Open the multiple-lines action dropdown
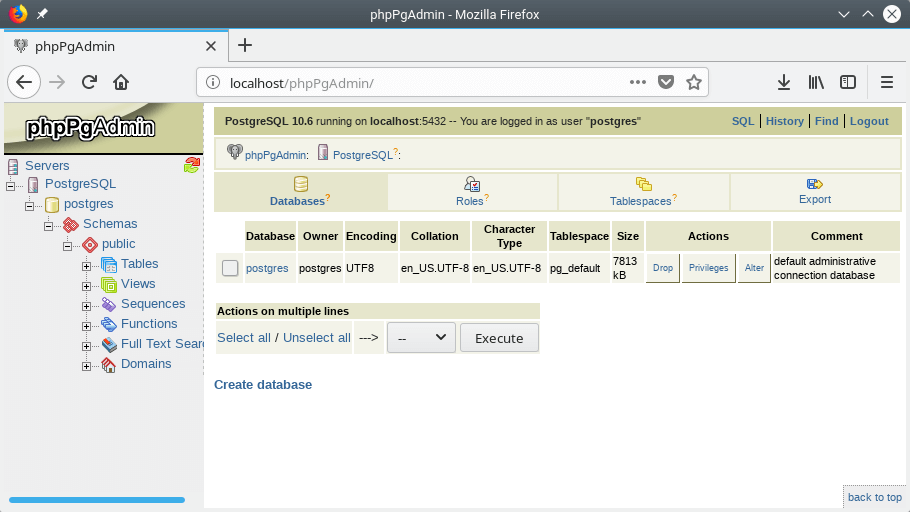The image size is (910, 512). pos(421,338)
